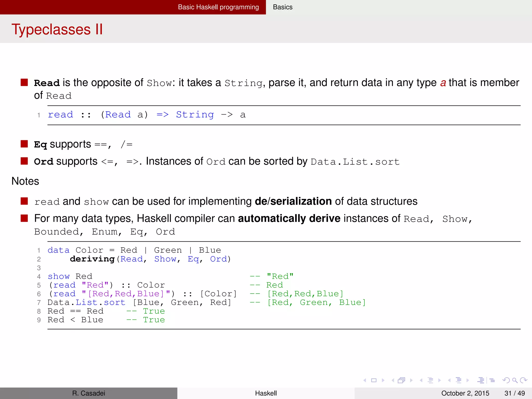Select the Basics subsection in header
Screen dimensions: 532x399
pyautogui.click(x=283, y=7)
